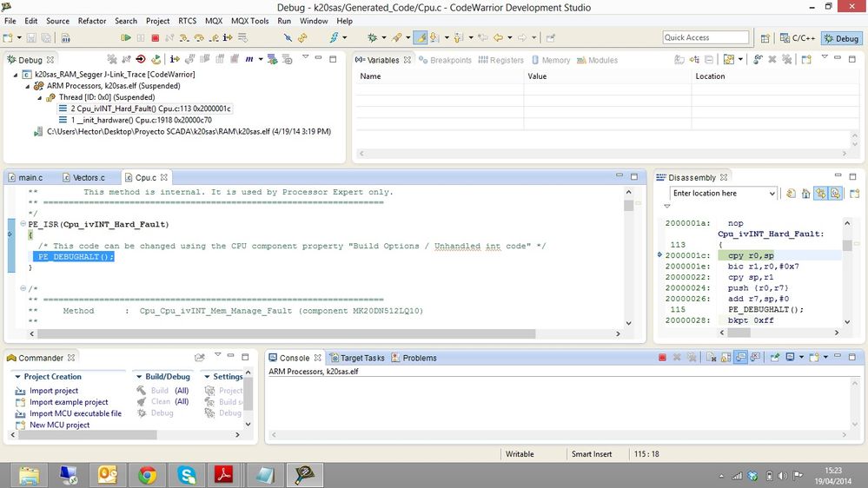The width and height of the screenshot is (868, 488).
Task: Click red Terminate icon in Console toolbar
Action: pos(663,358)
